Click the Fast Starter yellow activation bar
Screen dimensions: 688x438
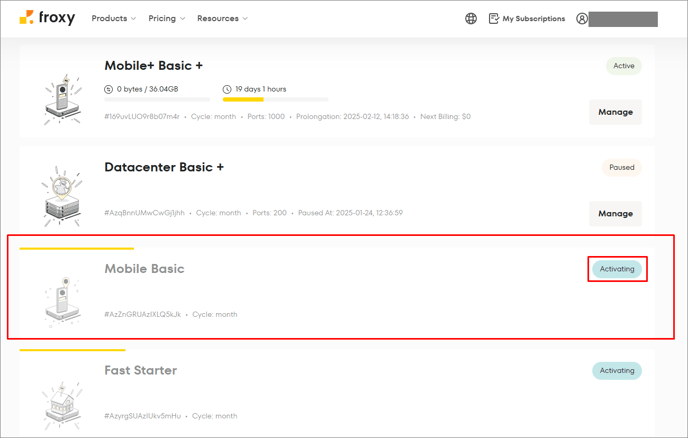[72, 350]
